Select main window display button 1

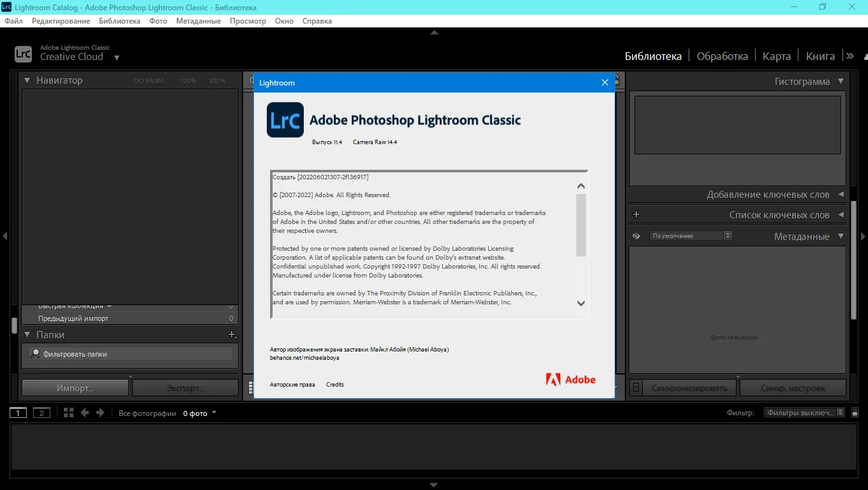18,413
